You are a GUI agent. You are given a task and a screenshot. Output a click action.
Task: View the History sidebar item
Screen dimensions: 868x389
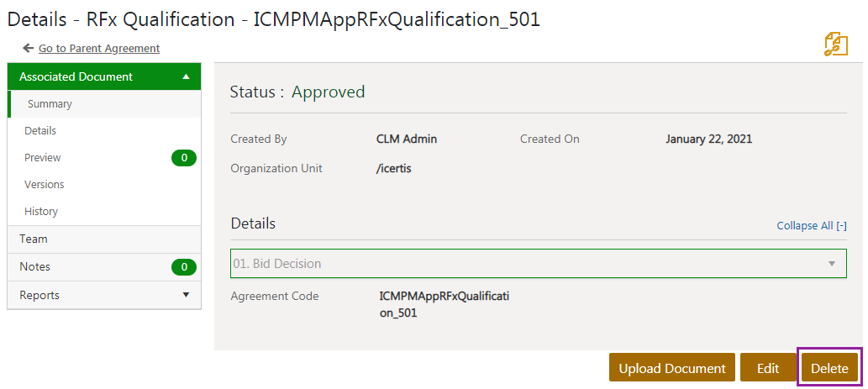41,212
